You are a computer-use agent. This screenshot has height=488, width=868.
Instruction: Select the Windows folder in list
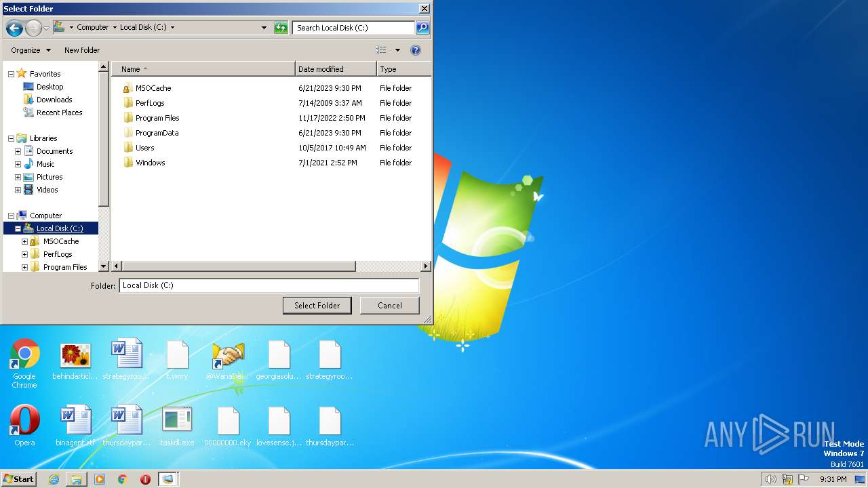[150, 163]
